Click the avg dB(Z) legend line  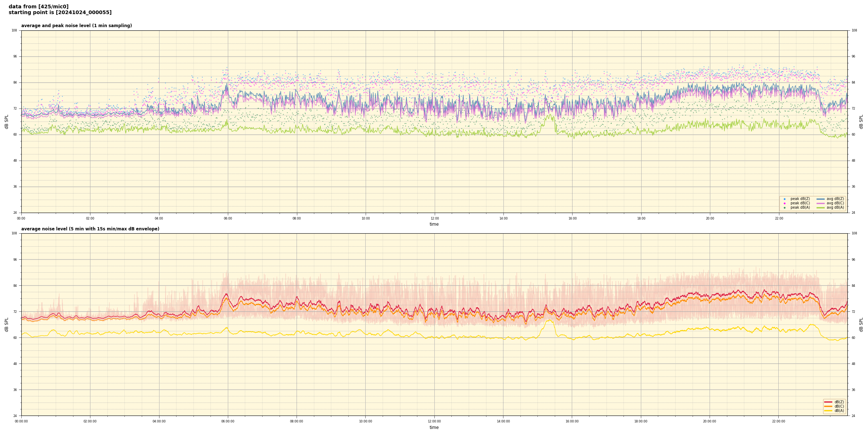point(821,199)
